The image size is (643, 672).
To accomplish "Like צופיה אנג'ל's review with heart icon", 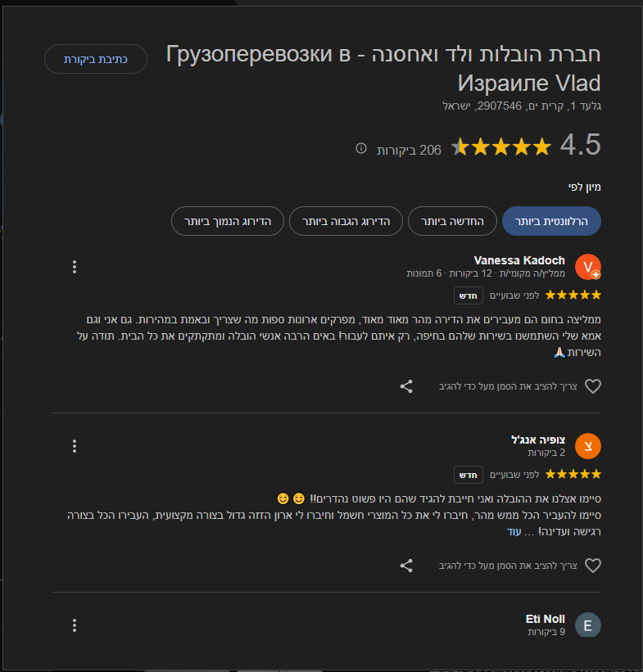I will pyautogui.click(x=593, y=565).
